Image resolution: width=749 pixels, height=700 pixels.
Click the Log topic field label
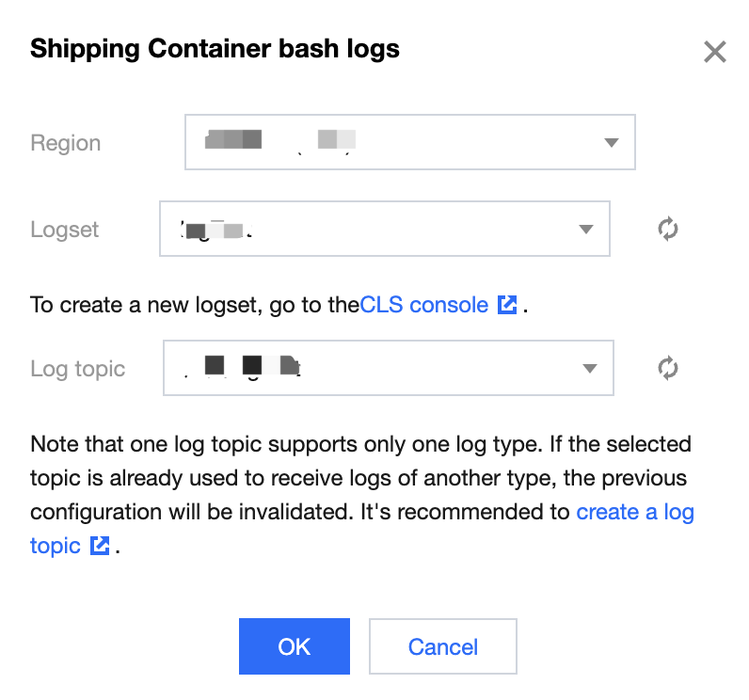coord(77,368)
